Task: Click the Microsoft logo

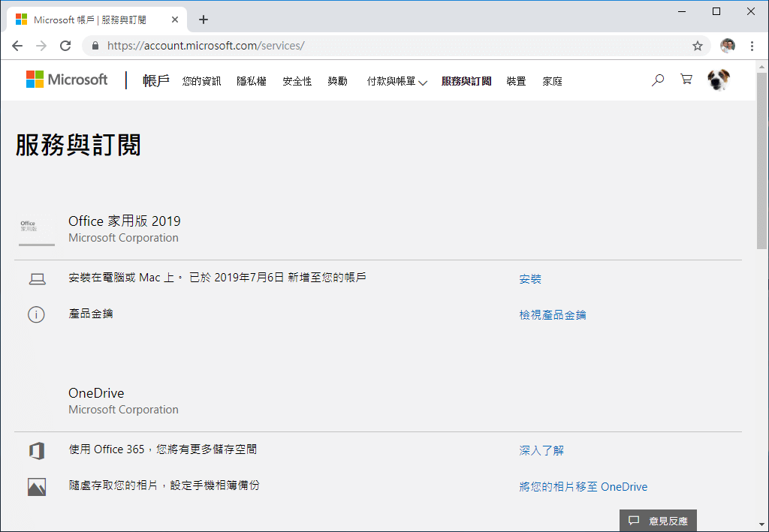Action: tap(67, 80)
